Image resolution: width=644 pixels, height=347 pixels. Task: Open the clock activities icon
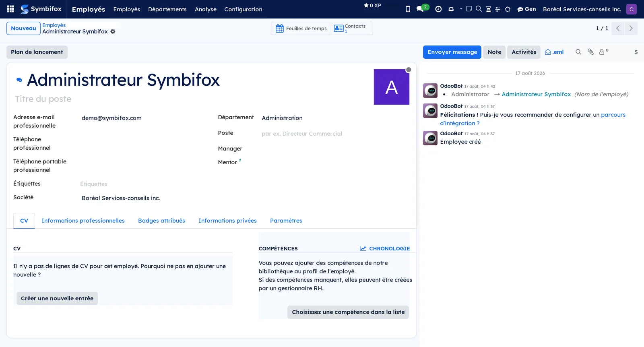(438, 9)
